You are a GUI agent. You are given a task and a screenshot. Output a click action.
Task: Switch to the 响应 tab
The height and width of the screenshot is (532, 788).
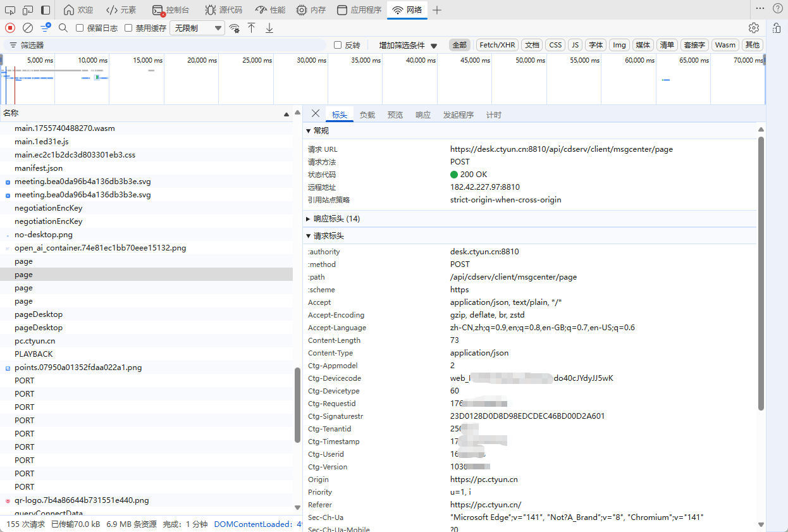coord(423,114)
